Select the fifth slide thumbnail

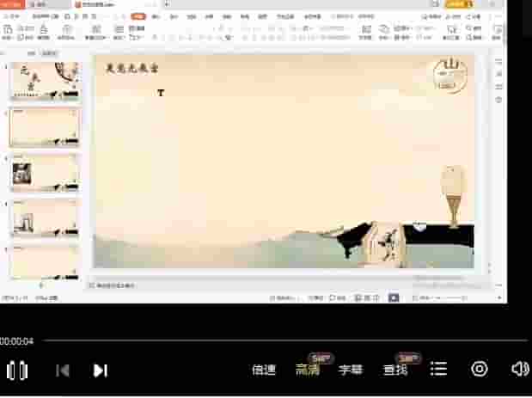46,263
